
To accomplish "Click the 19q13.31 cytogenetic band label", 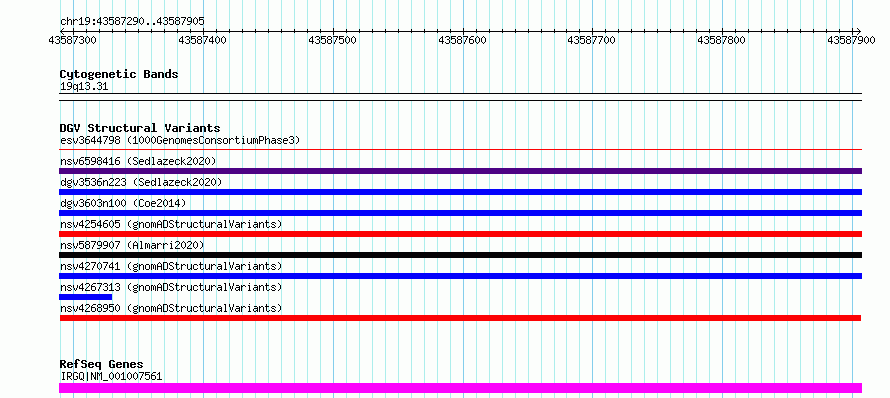I will (x=84, y=87).
